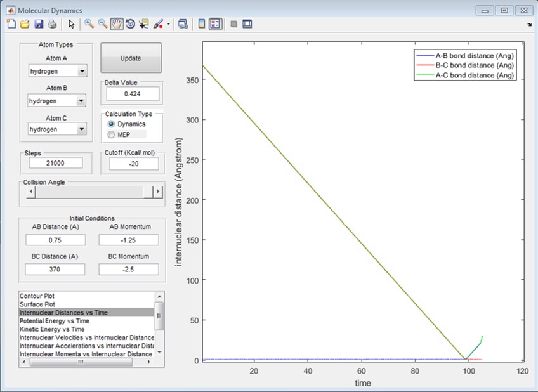This screenshot has height=392, width=538.
Task: Click plot list vertical scrollbar thumb
Action: click(x=159, y=316)
